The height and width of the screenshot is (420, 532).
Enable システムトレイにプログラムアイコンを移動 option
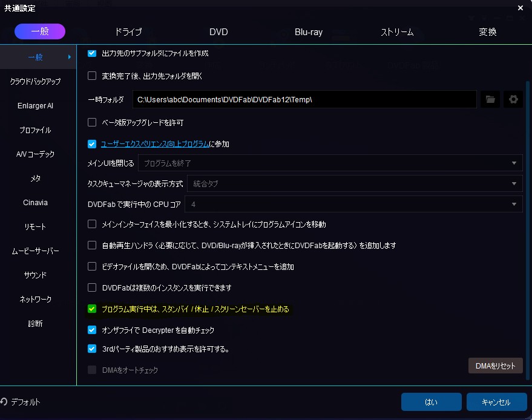pyautogui.click(x=92, y=224)
